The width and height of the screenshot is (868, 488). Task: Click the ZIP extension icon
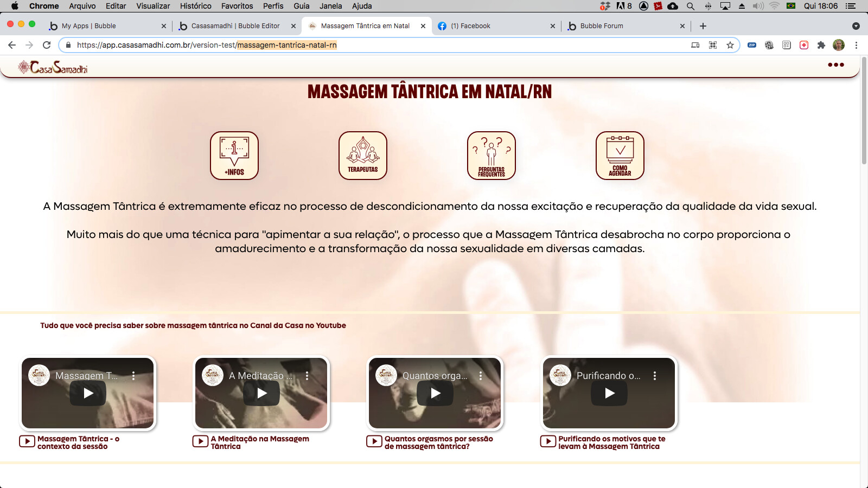[752, 45]
